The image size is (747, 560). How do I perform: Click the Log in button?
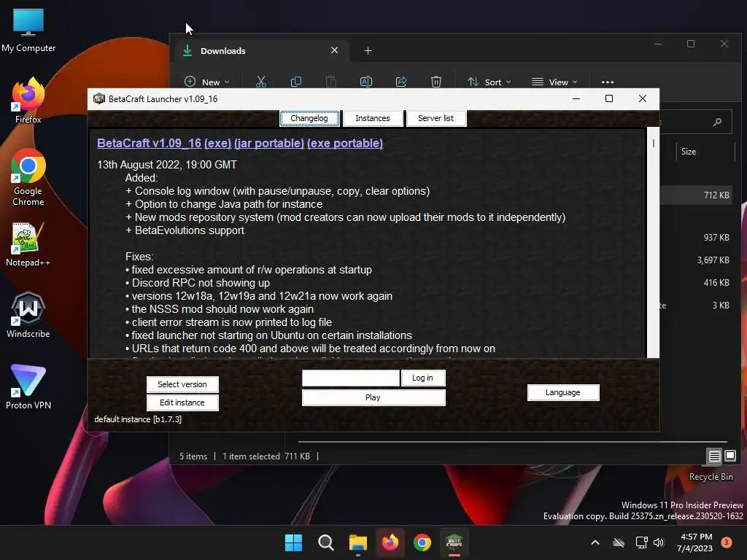[422, 378]
